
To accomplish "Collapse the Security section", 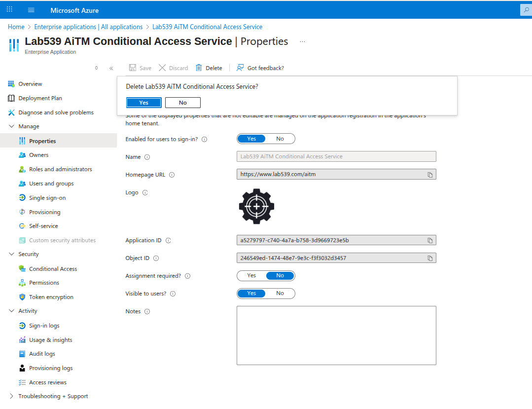I will click(12, 254).
